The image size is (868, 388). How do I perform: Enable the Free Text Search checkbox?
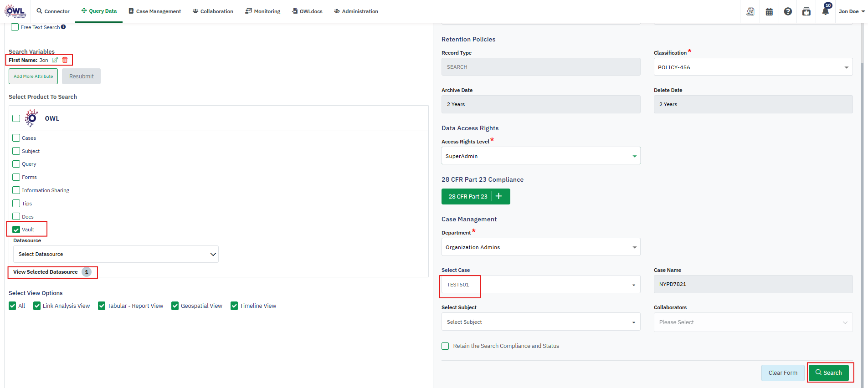tap(15, 27)
